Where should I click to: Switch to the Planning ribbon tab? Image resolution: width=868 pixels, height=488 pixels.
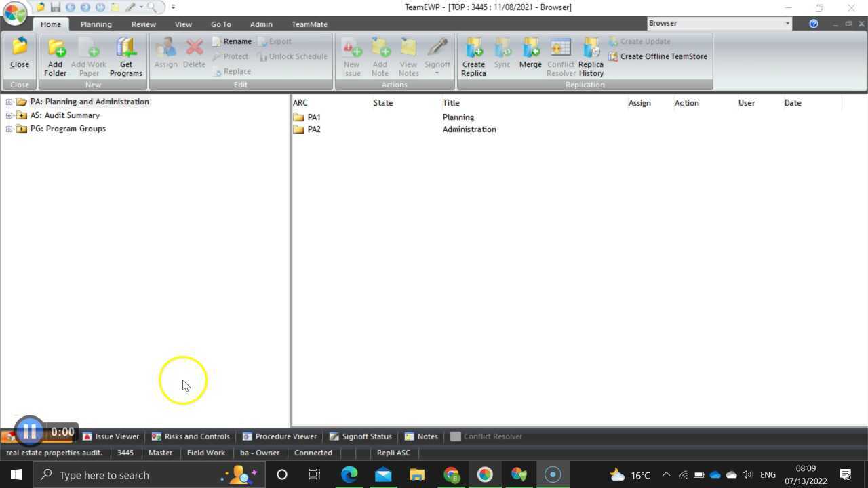click(x=96, y=24)
